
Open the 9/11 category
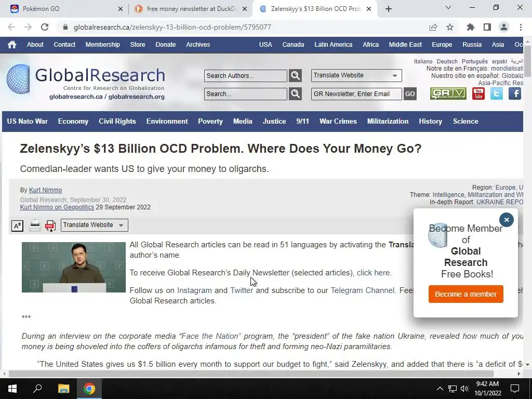(x=302, y=121)
